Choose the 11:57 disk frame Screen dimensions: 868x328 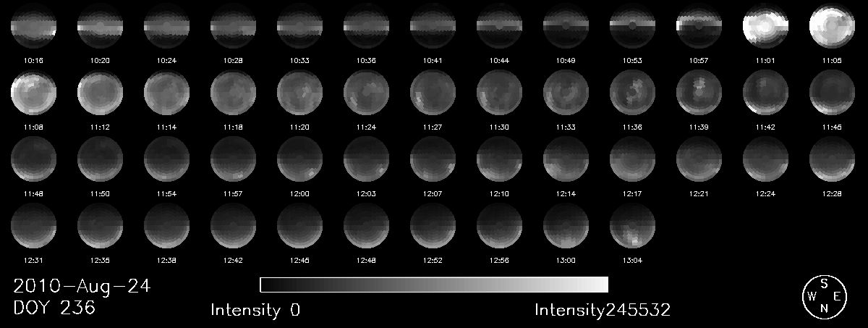tap(234, 160)
